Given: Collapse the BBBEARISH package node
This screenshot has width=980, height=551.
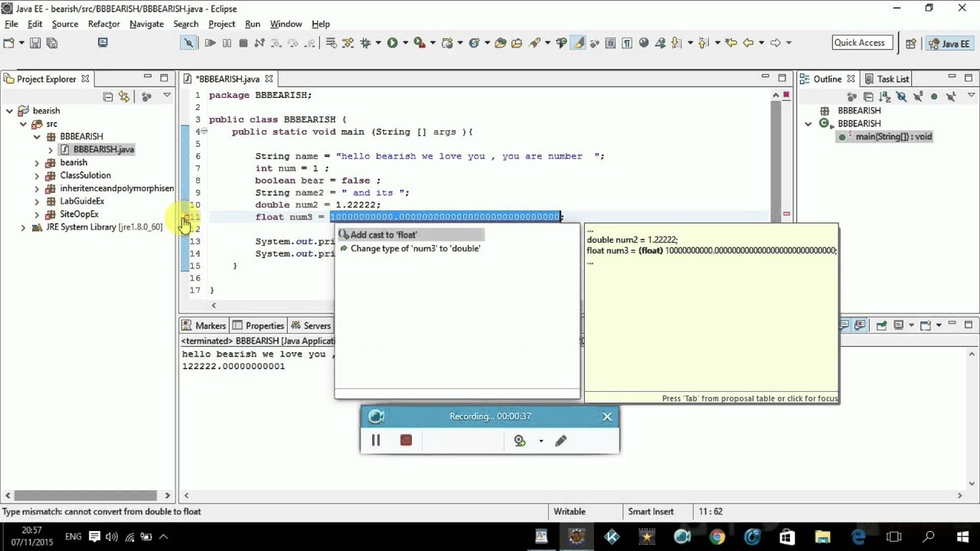Looking at the screenshot, I should 37,137.
